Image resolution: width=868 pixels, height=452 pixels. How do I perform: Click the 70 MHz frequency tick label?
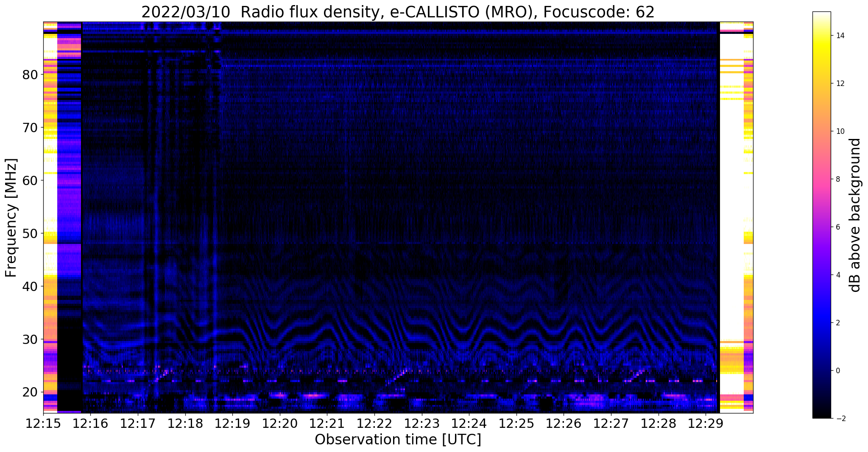click(30, 128)
